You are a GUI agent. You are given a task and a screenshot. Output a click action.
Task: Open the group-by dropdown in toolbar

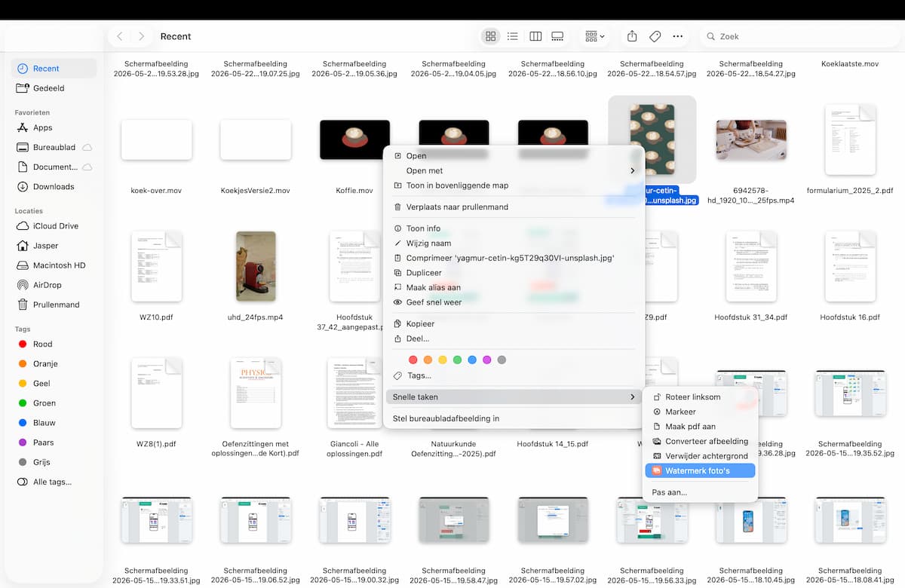597,36
